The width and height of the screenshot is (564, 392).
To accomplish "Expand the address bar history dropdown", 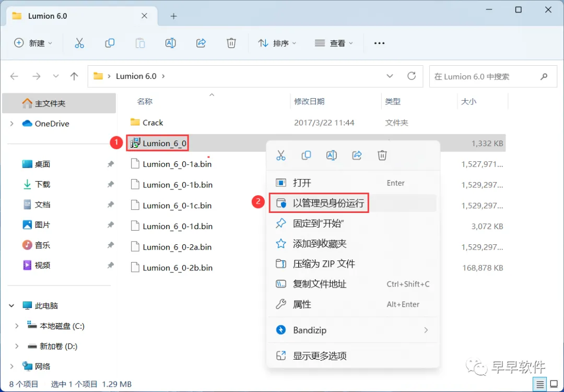I will (390, 76).
